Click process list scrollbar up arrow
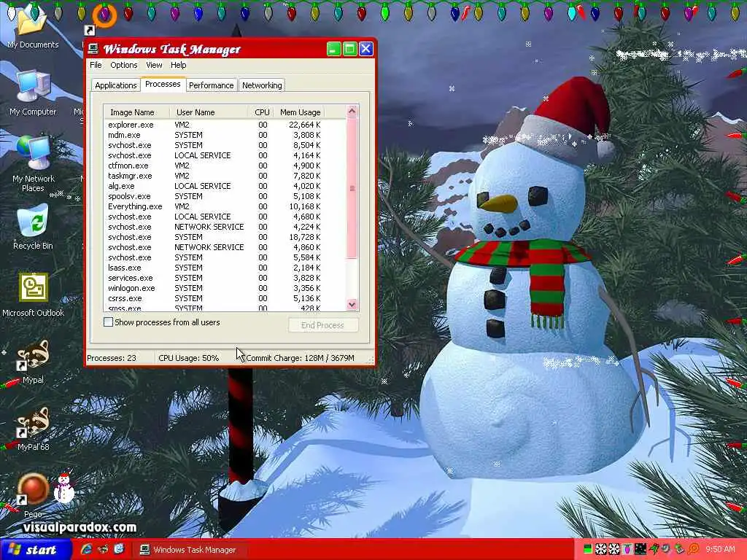The height and width of the screenshot is (560, 747). [352, 112]
